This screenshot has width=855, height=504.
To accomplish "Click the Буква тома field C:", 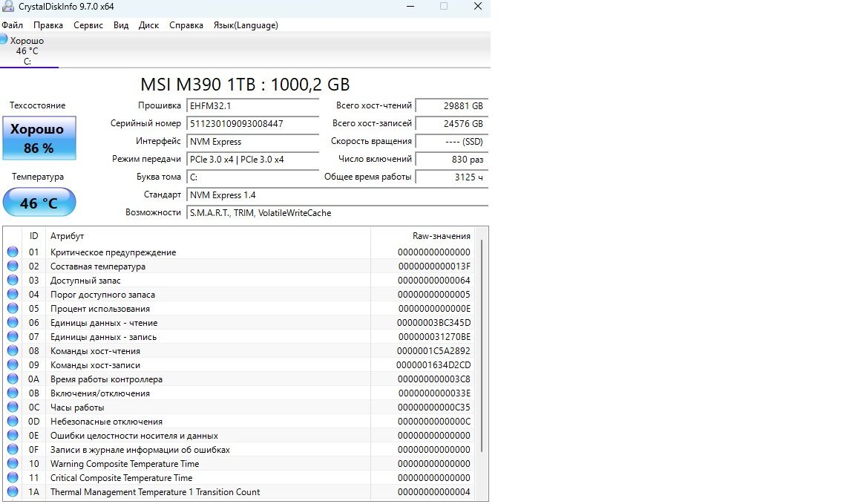I will tap(252, 177).
